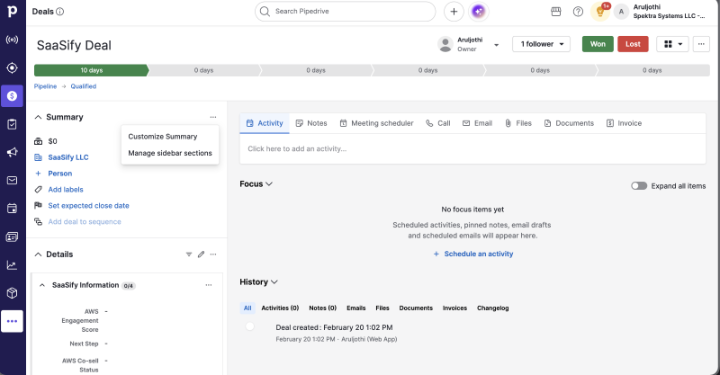Open Summary section ellipsis menu

tap(213, 117)
